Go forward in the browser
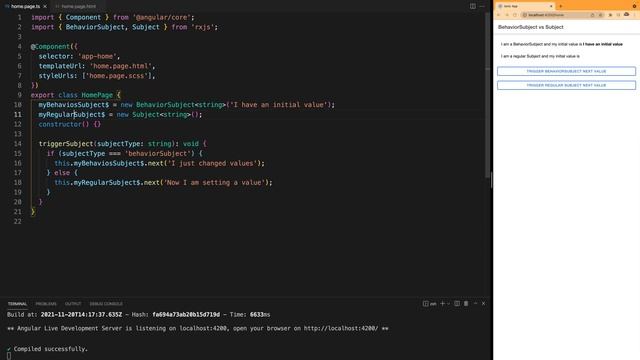 507,15
